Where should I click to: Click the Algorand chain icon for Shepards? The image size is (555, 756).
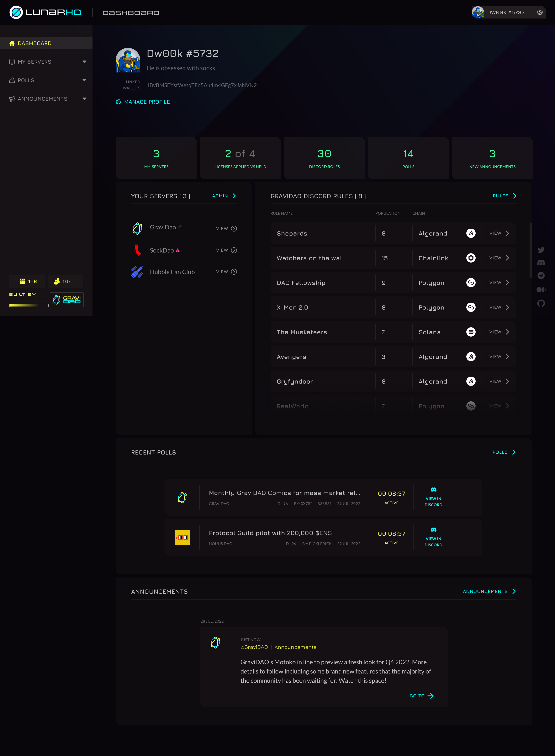tap(471, 233)
